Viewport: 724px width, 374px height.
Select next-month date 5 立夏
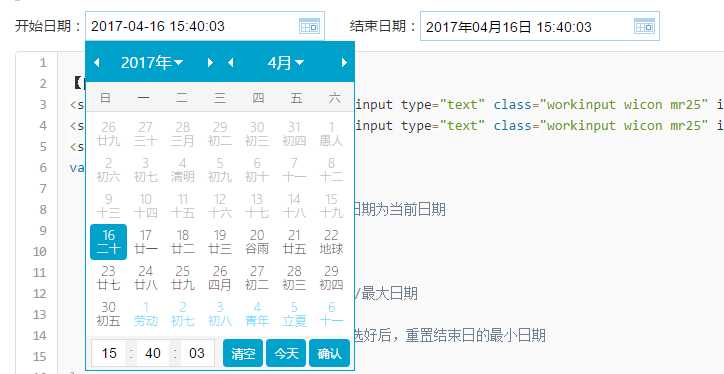294,314
